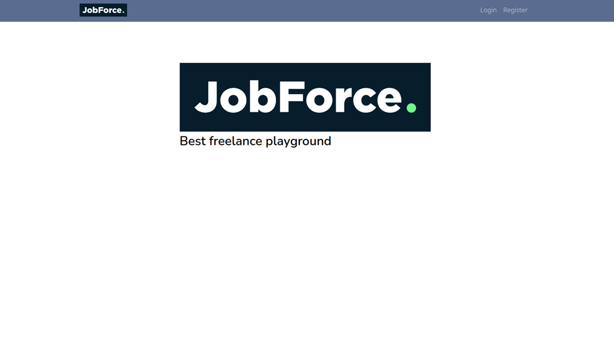Click the 'Best freelance playground' tagline
614x364 pixels.
tap(255, 141)
